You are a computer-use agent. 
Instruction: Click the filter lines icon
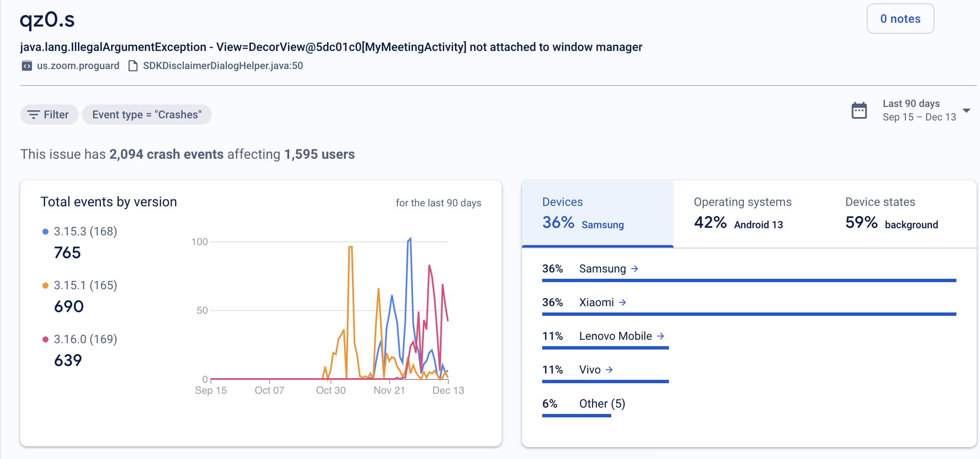click(x=33, y=115)
